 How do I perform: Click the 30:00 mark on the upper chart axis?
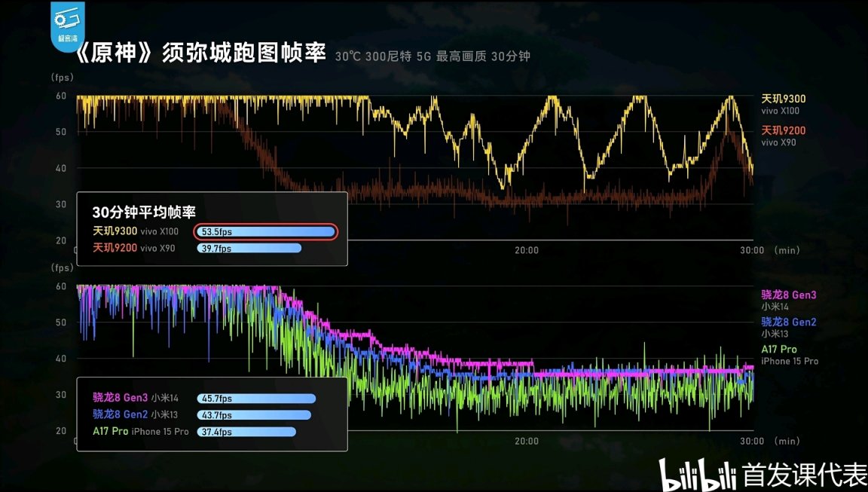(752, 250)
